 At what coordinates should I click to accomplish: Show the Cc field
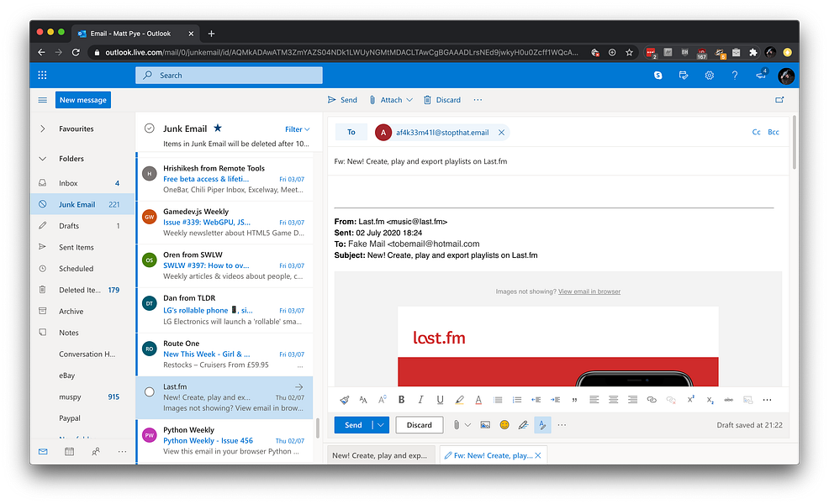coord(756,132)
